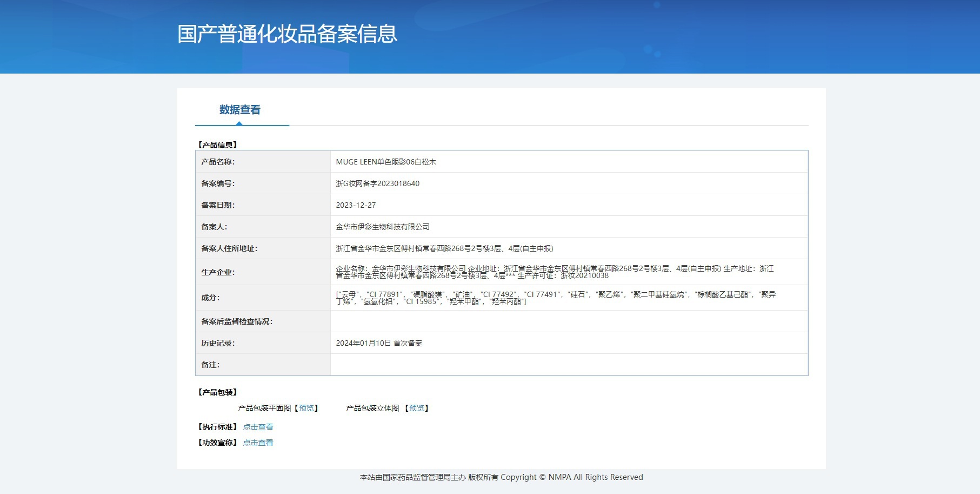
Task: Preview the 产品包装立体图 image
Action: 417,408
